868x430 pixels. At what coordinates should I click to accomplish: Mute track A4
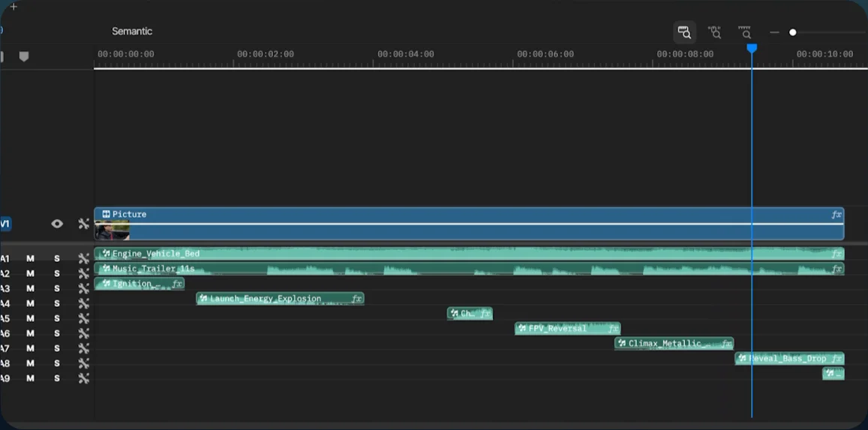[x=31, y=303]
